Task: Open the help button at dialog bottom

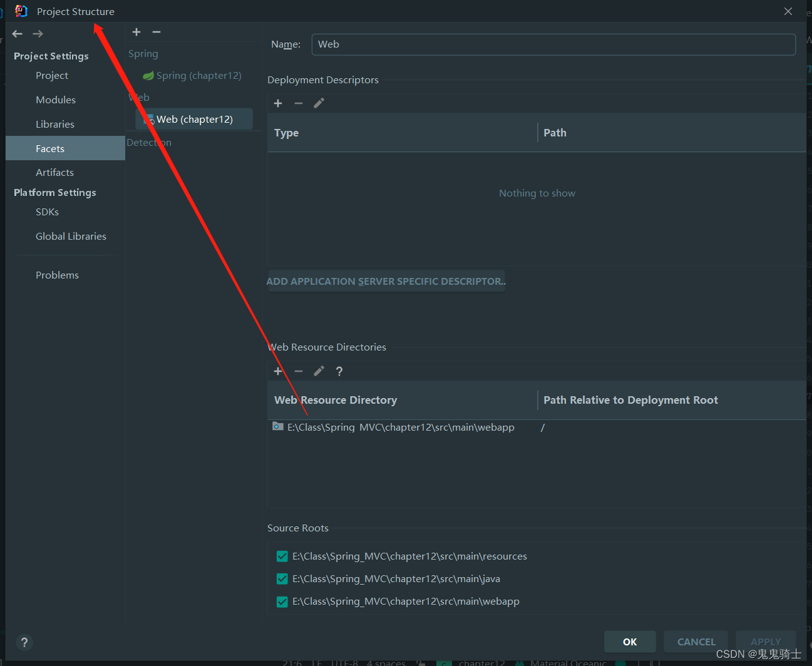Action: click(x=24, y=642)
